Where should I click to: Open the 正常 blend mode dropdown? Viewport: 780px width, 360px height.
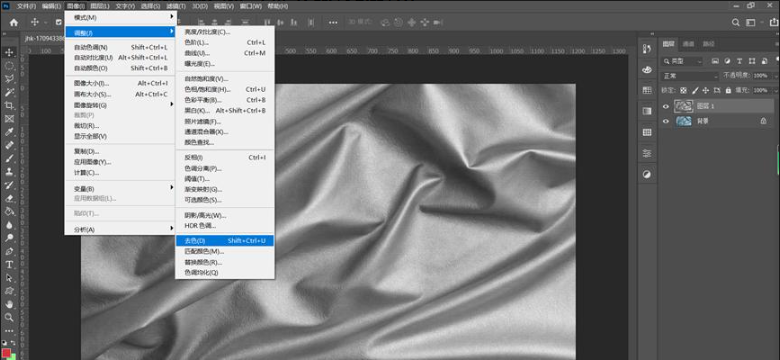click(x=690, y=76)
